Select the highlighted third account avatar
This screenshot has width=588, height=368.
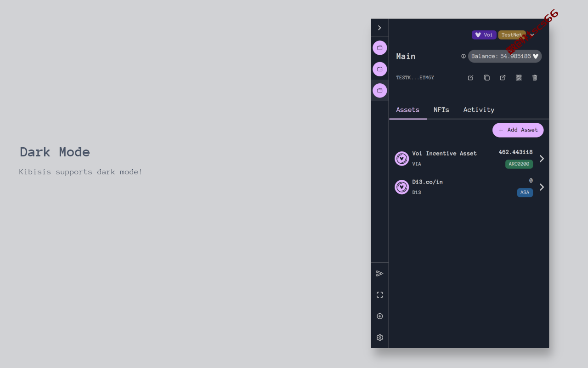point(379,91)
